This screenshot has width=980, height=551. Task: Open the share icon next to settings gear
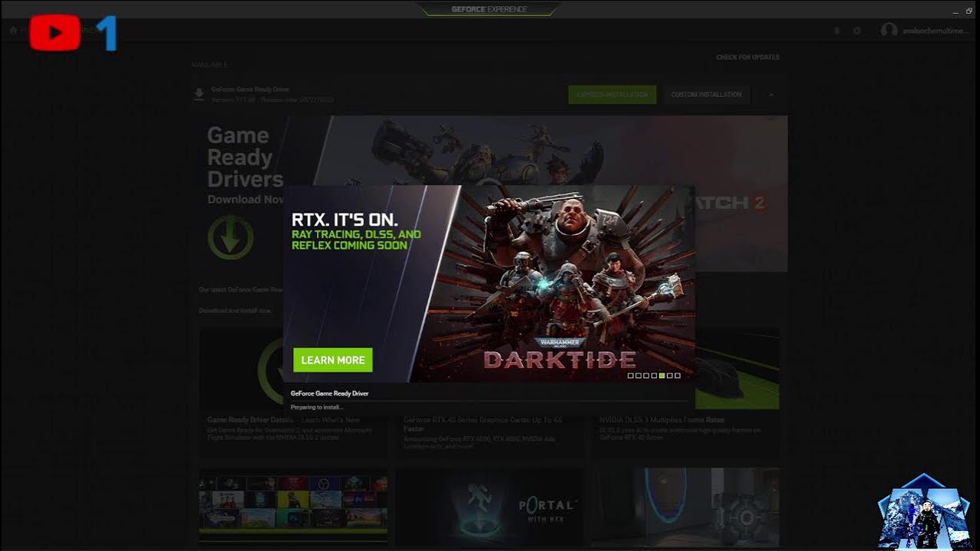point(836,31)
